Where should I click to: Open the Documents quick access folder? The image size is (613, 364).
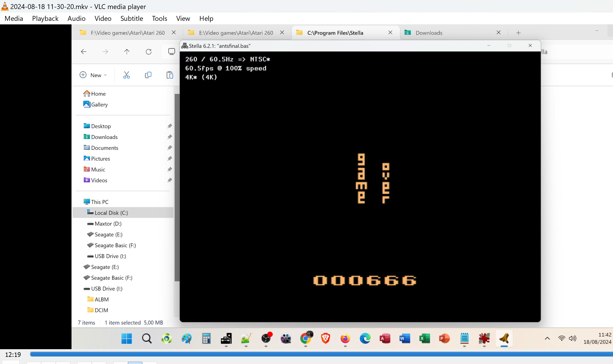[x=105, y=148]
